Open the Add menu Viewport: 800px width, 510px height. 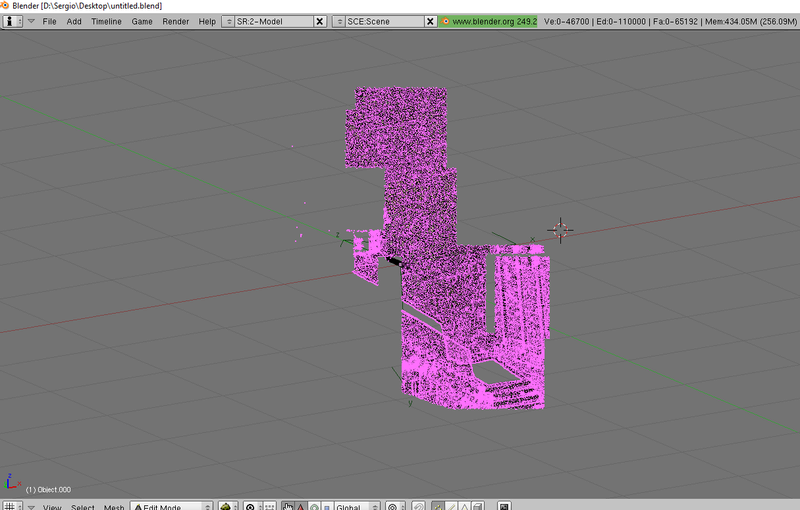point(74,21)
